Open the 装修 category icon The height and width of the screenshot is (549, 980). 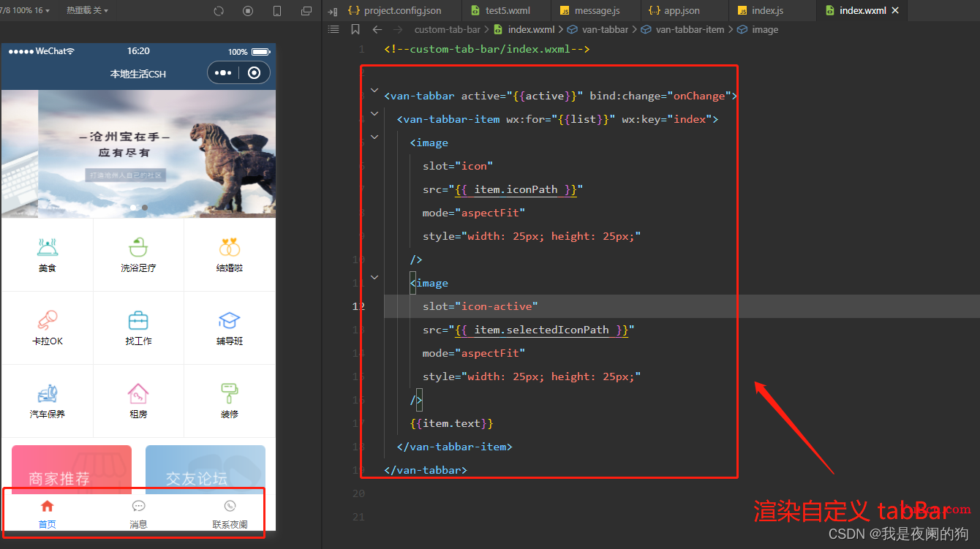tap(230, 393)
